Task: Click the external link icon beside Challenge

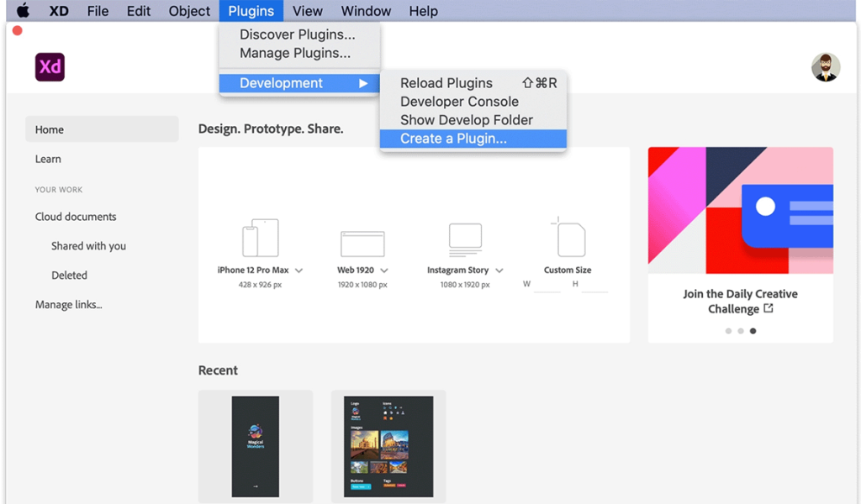Action: coord(769,308)
